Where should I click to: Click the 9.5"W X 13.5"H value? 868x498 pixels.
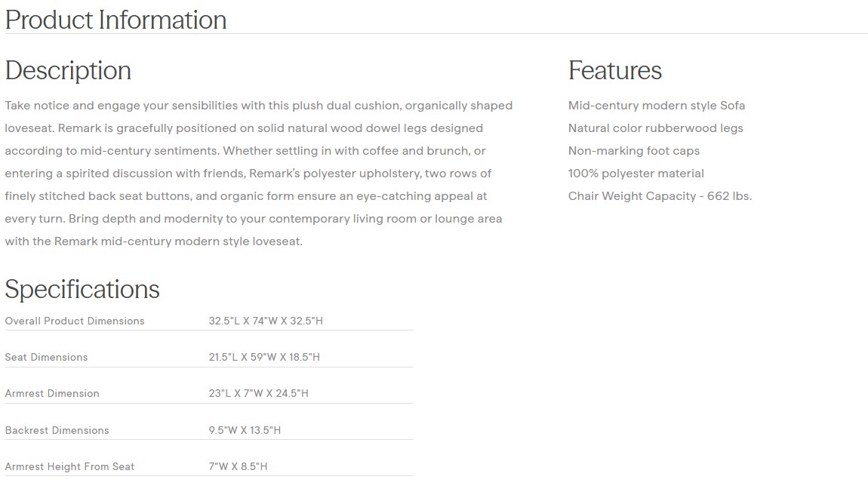245,430
